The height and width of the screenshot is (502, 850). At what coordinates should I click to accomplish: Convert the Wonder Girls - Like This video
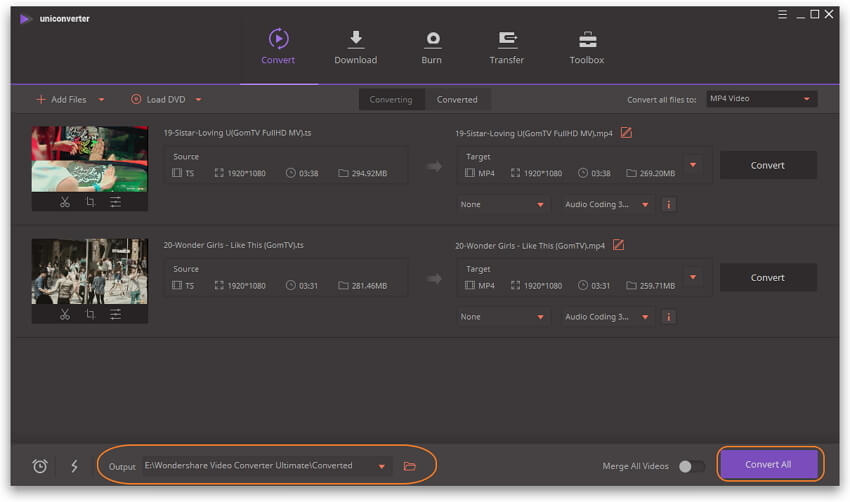[768, 278]
